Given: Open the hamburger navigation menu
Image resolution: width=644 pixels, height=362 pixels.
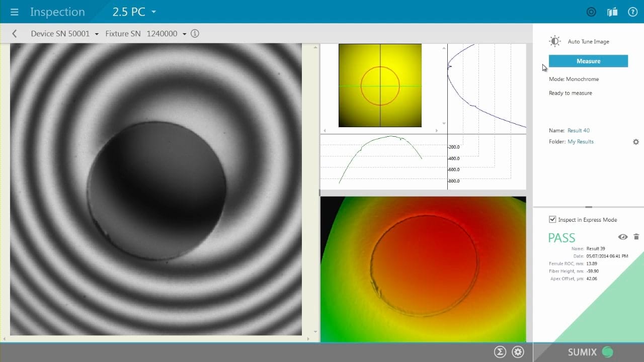Looking at the screenshot, I should pos(14,12).
